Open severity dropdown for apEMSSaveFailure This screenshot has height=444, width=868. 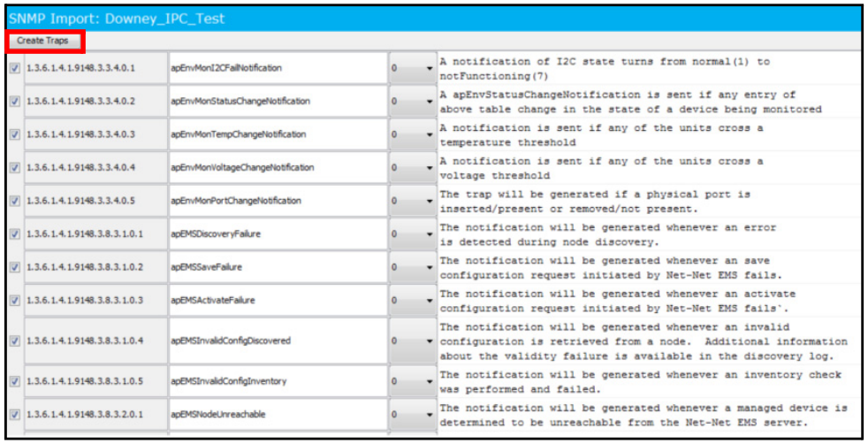[413, 267]
